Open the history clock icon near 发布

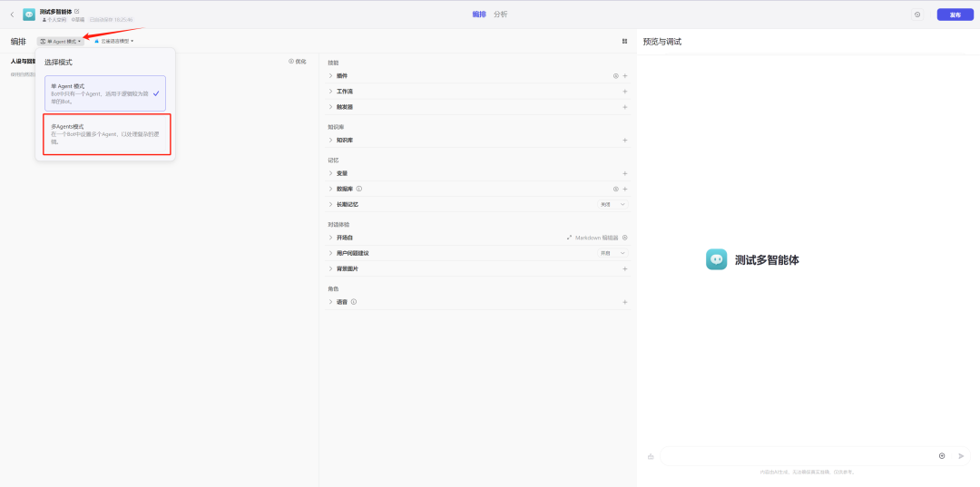917,15
